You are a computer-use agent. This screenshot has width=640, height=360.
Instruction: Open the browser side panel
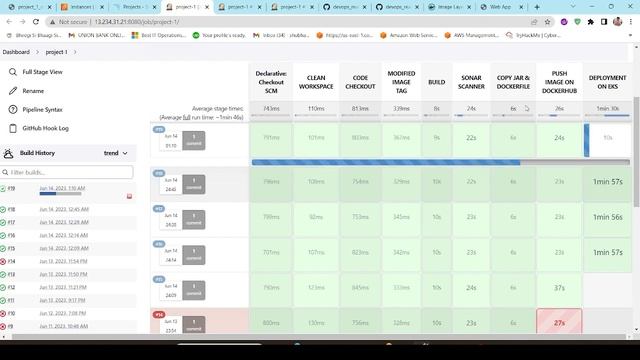tap(604, 22)
